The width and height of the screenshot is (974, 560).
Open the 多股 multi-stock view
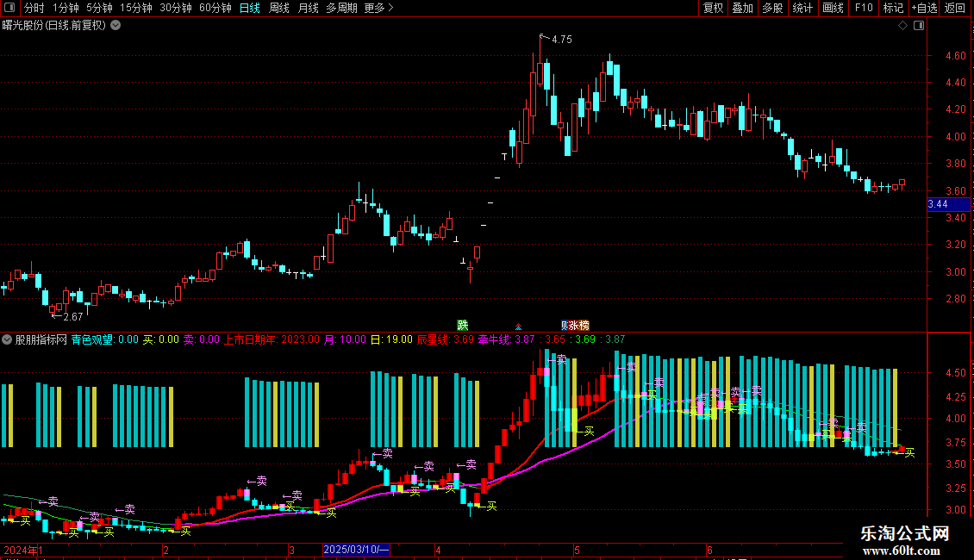(x=773, y=8)
